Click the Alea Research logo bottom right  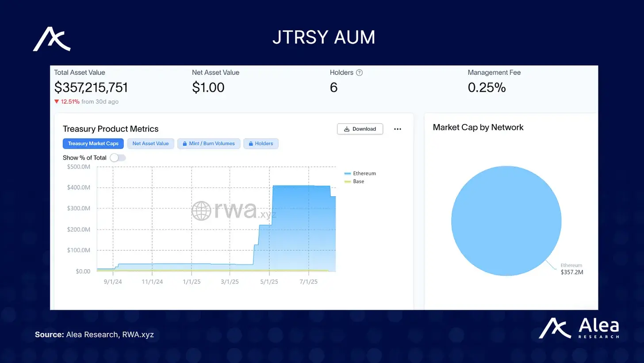coord(579,328)
